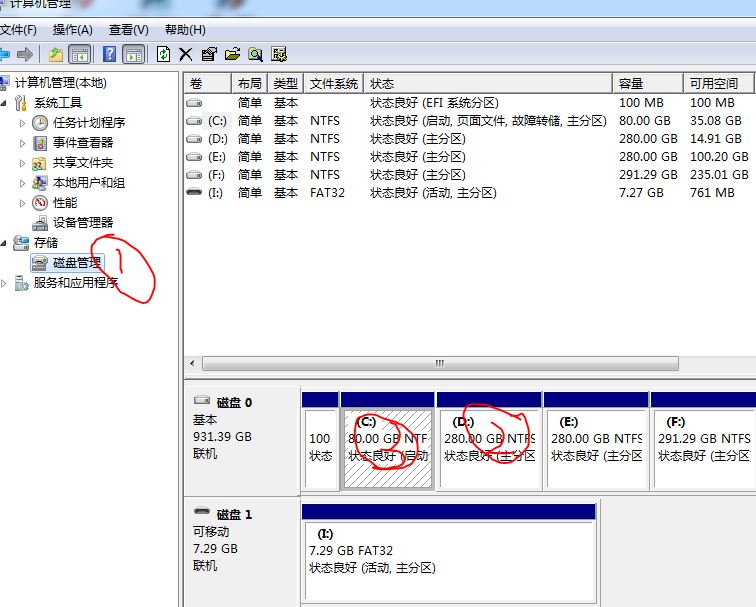
Task: Click the 磁盘 0 disk label
Action: click(234, 403)
